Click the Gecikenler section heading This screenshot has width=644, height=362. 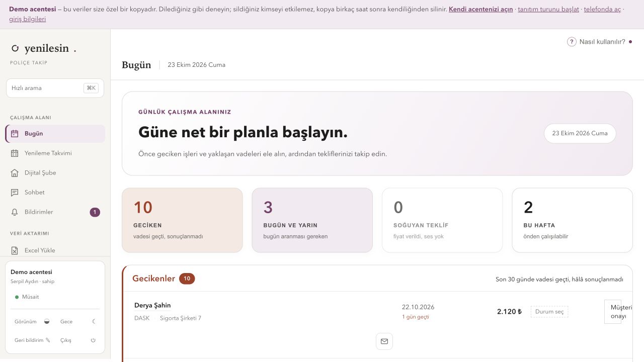(x=153, y=279)
